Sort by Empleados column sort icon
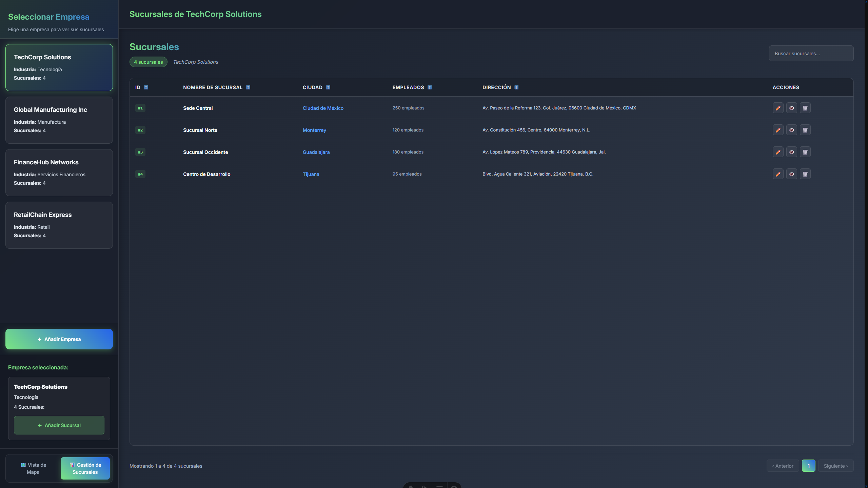Screen dimensions: 868x488 coord(430,87)
